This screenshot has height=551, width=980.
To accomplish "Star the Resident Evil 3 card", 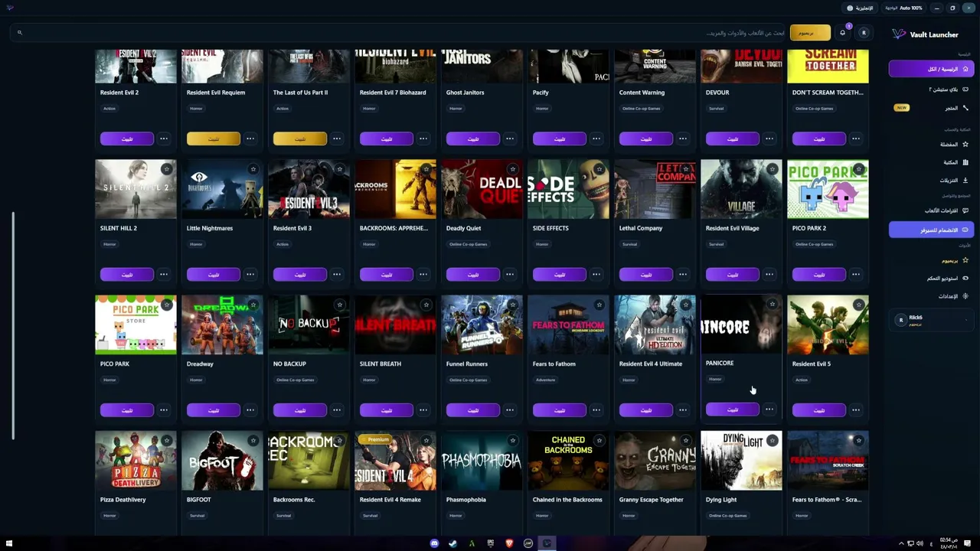I will pyautogui.click(x=340, y=169).
